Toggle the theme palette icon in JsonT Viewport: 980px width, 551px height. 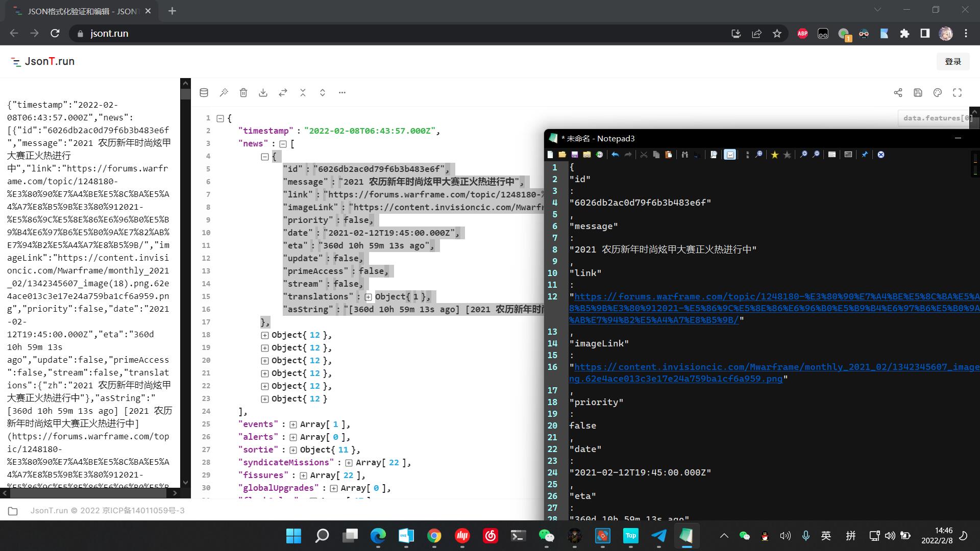(x=937, y=92)
